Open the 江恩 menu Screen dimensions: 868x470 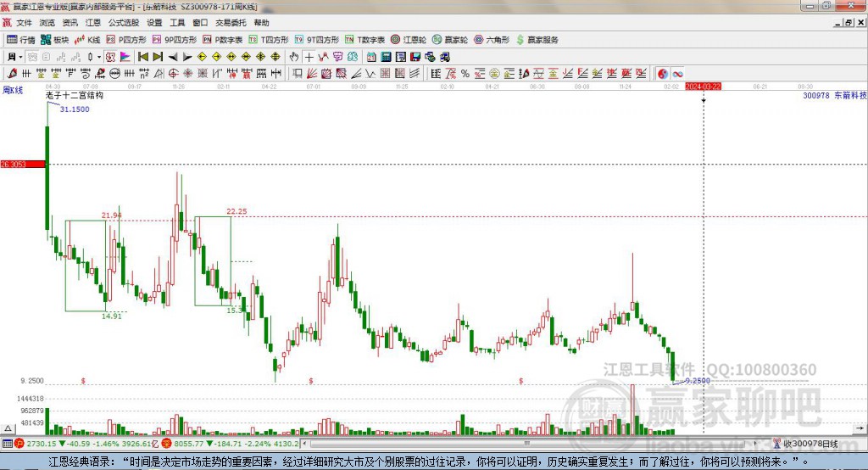(92, 23)
